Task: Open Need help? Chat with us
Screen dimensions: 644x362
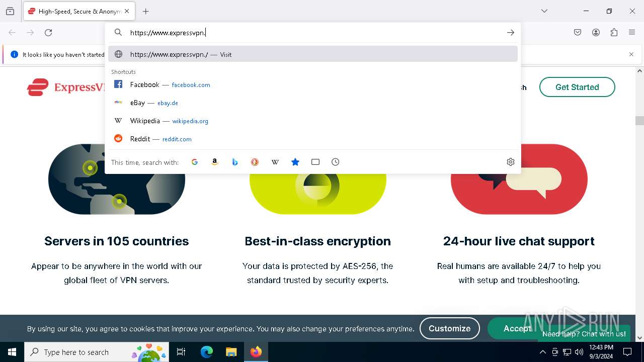Action: coord(584,334)
